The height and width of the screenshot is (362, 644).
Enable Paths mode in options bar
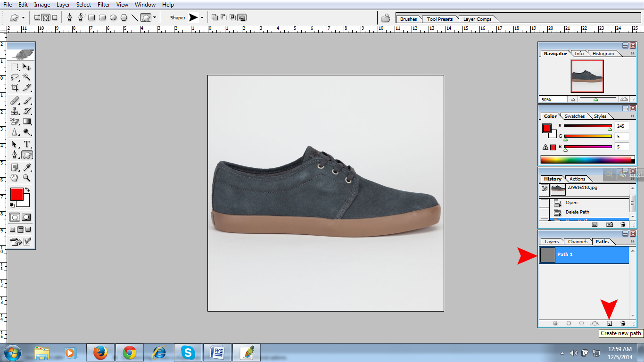point(46,17)
